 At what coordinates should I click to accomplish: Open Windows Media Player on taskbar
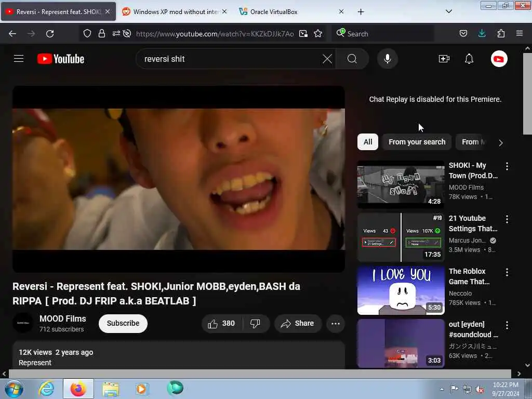[x=141, y=389]
